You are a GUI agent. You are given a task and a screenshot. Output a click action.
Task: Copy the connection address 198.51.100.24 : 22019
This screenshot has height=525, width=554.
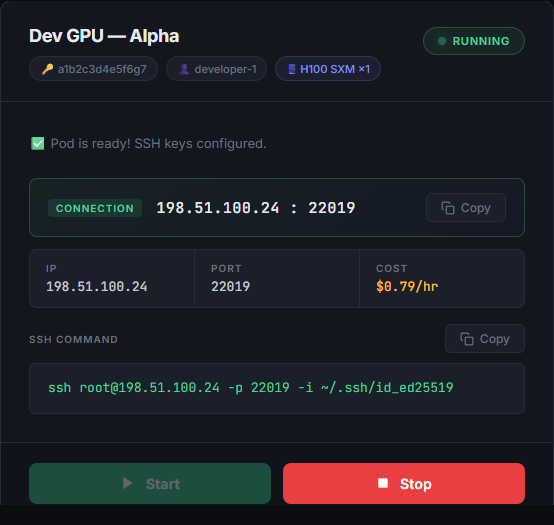[x=466, y=208]
